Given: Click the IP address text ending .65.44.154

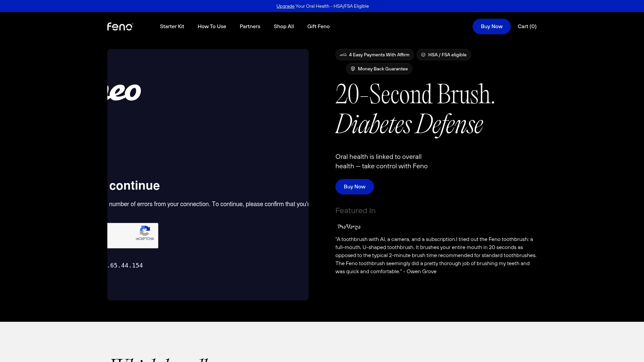Looking at the screenshot, I should tap(125, 265).
